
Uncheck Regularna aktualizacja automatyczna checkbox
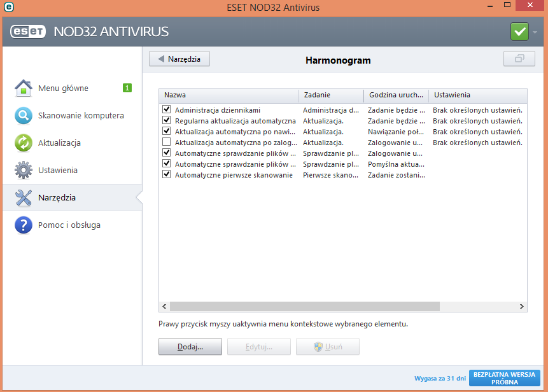click(167, 120)
